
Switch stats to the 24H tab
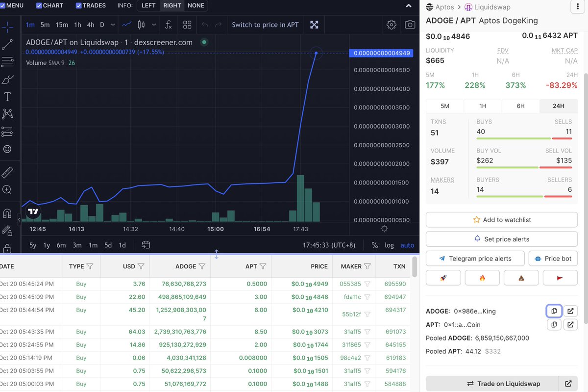[x=558, y=106]
